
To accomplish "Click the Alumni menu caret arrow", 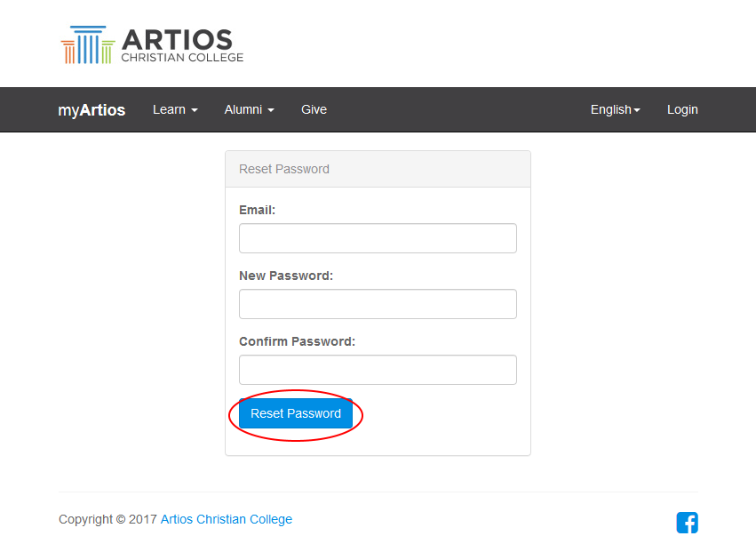I will pyautogui.click(x=271, y=111).
